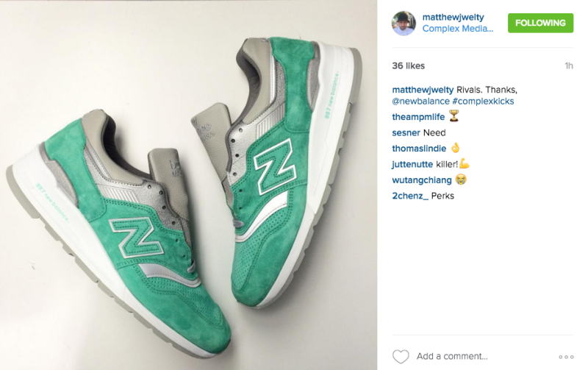The image size is (588, 370).
Task: Open the three-dots more options menu
Action: [x=566, y=357]
